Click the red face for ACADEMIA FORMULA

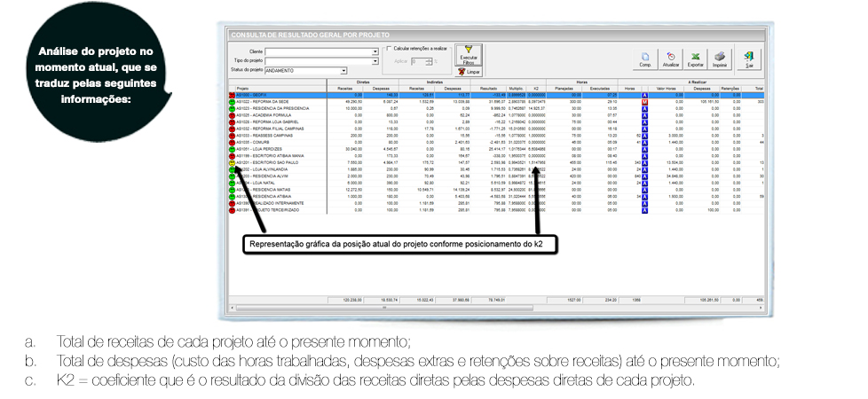click(x=232, y=115)
